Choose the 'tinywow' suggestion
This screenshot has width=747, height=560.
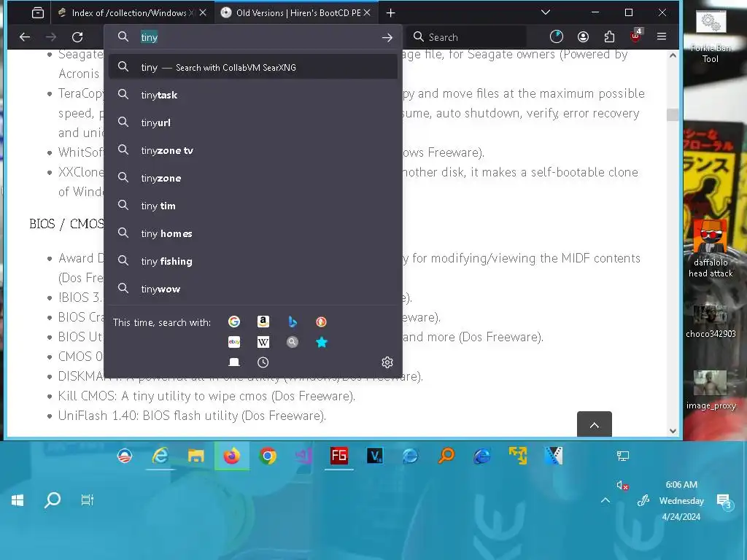[x=253, y=289]
